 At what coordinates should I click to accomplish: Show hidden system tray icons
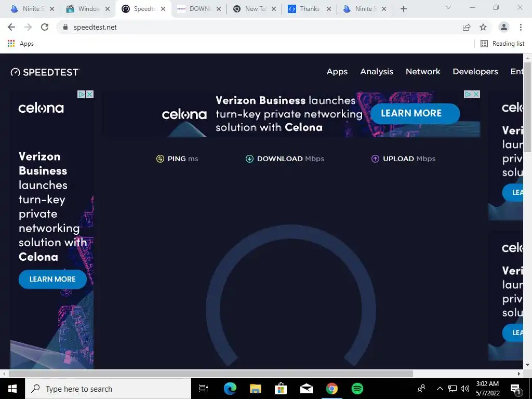tap(440, 389)
